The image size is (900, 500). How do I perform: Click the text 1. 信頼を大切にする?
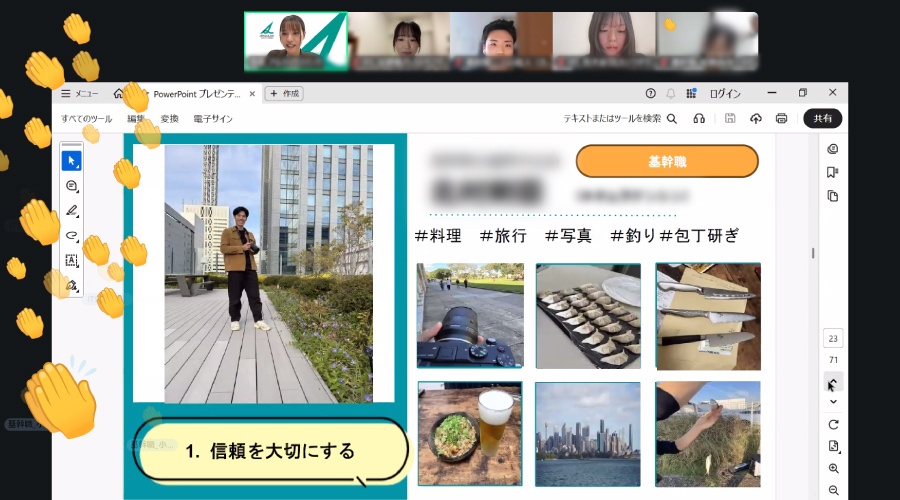[270, 451]
